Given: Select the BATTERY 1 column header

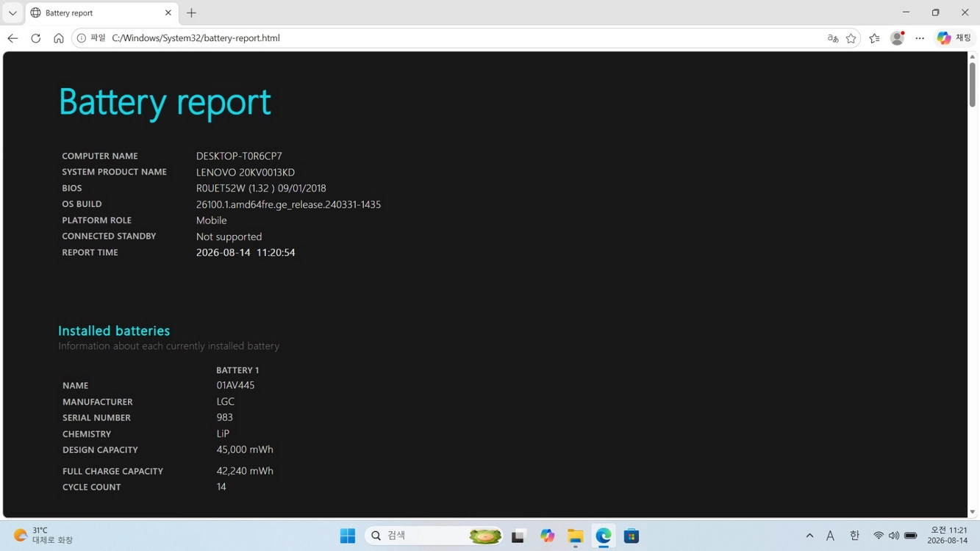Looking at the screenshot, I should pyautogui.click(x=237, y=370).
